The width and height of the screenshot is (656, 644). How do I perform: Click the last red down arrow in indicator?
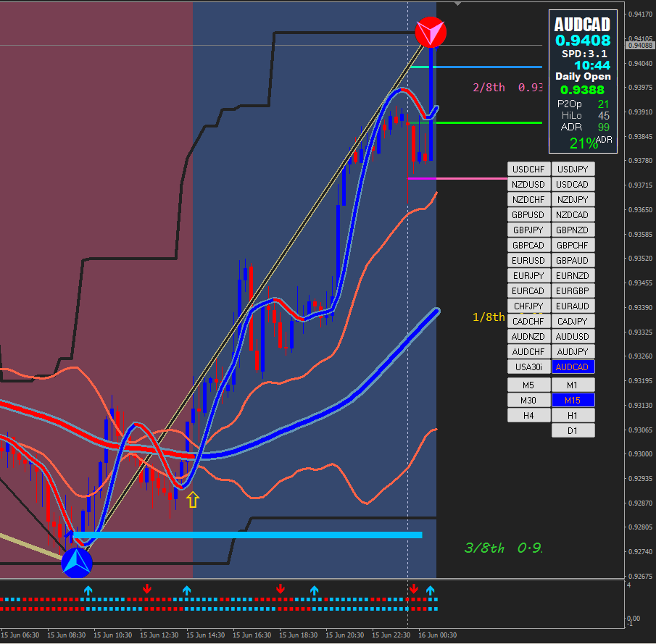pyautogui.click(x=414, y=589)
